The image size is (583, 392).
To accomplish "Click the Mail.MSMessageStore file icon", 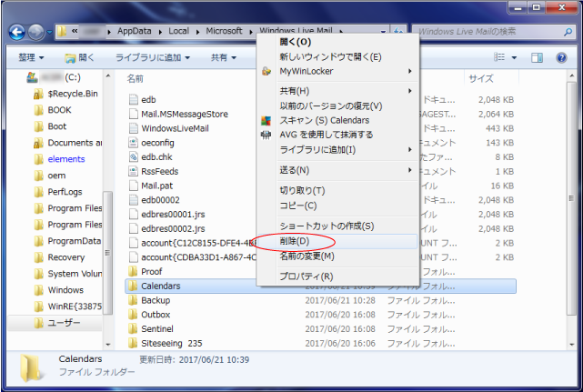I will (x=133, y=114).
